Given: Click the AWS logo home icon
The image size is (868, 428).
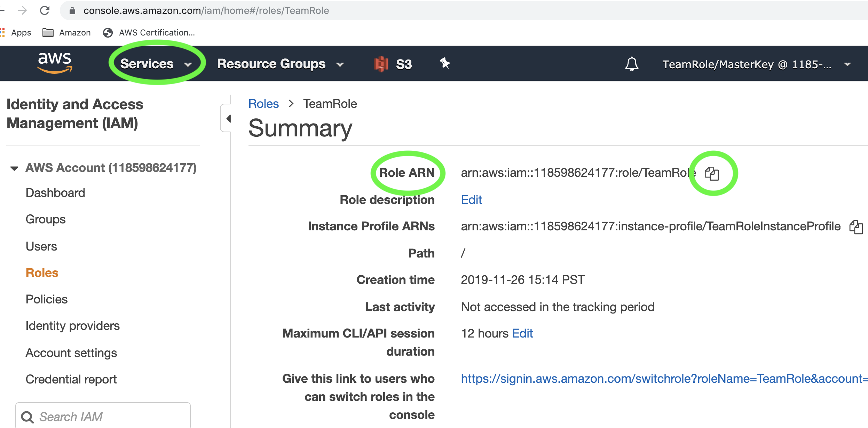Looking at the screenshot, I should [55, 63].
